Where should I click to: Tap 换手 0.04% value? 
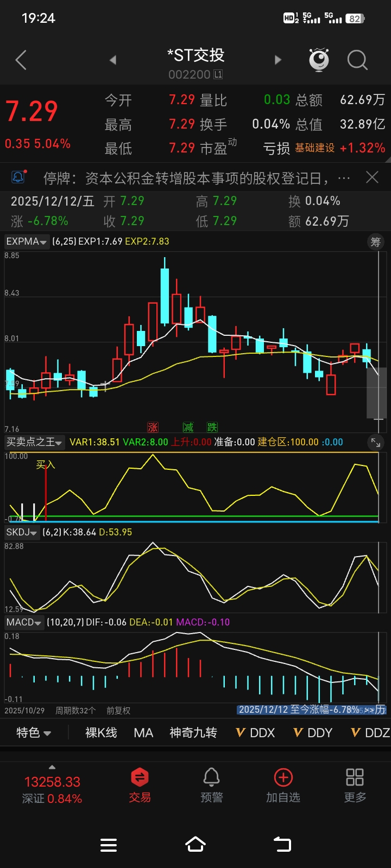pyautogui.click(x=271, y=124)
